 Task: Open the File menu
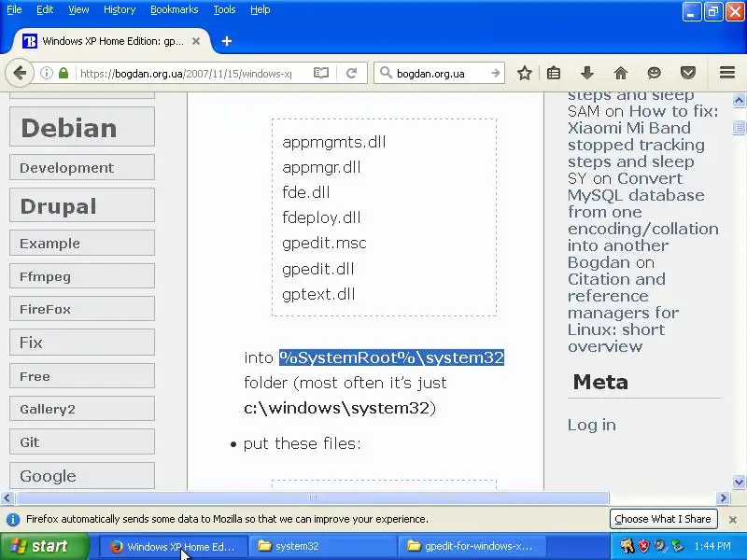[x=14, y=9]
